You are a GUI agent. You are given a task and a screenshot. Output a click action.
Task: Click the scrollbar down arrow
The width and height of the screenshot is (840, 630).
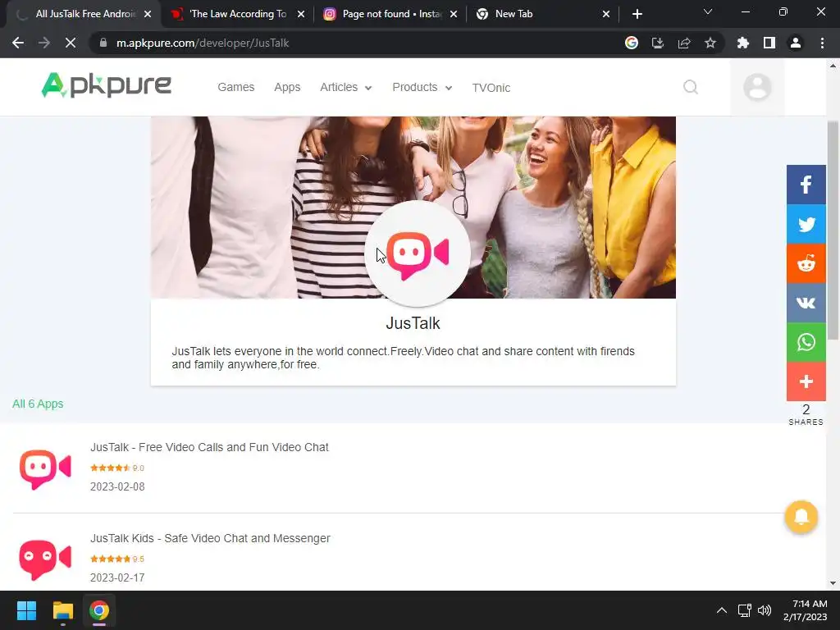(833, 583)
